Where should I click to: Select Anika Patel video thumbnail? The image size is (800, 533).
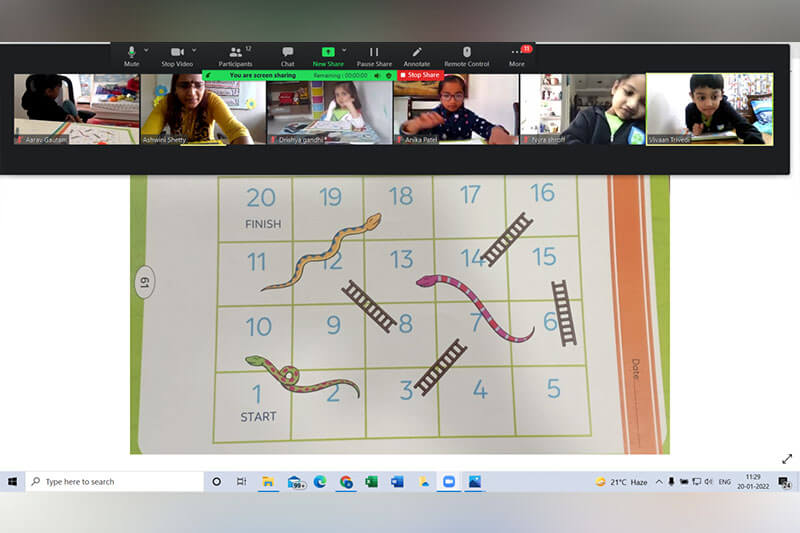[x=456, y=109]
